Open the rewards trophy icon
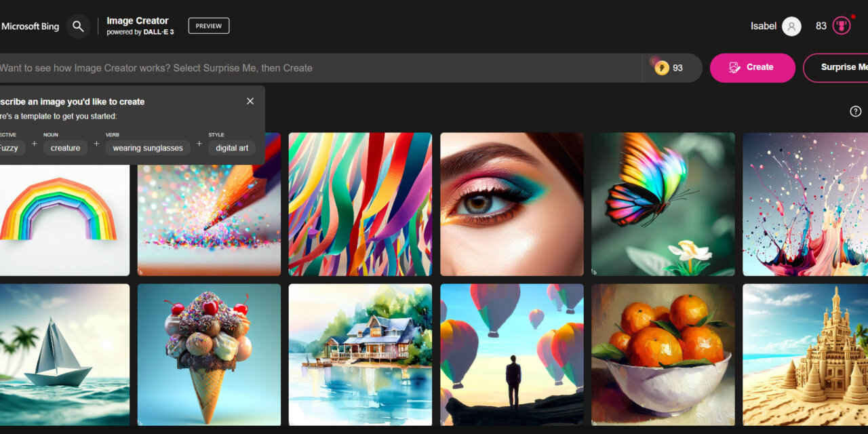This screenshot has width=868, height=434. [842, 26]
